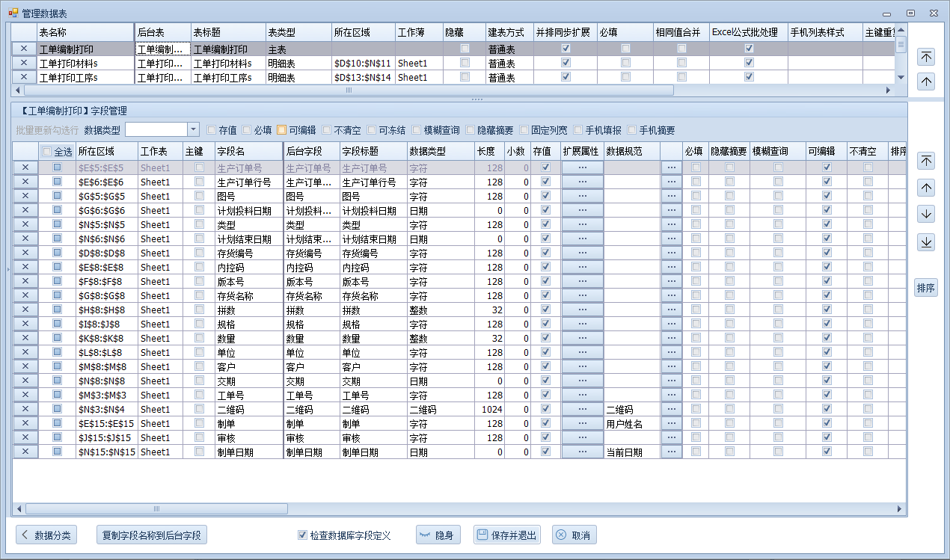The height and width of the screenshot is (560, 950).
Task: Enable the 模糊查询 batch option checkbox
Action: (x=417, y=130)
